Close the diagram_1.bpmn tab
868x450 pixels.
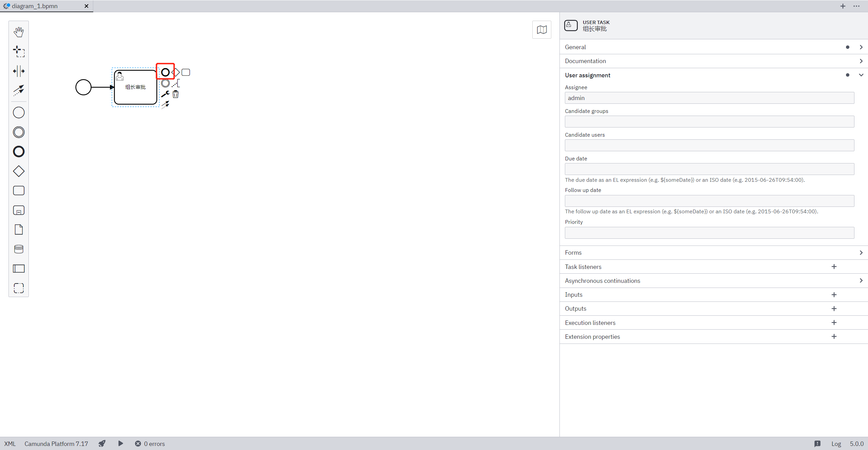tap(86, 6)
